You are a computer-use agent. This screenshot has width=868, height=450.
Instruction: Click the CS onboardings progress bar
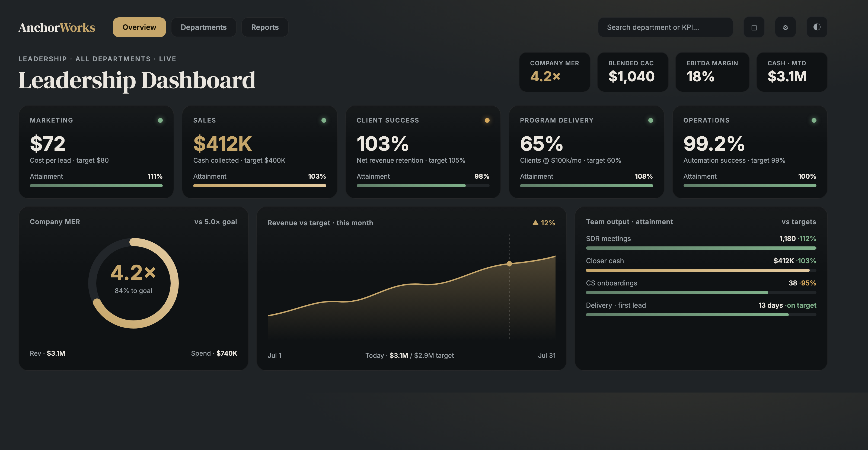pos(701,292)
